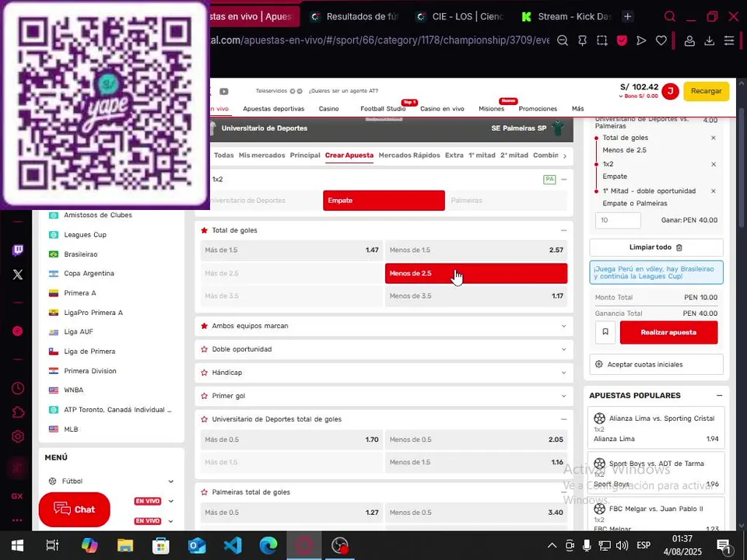The image size is (747, 560).
Task: Open Twitch icon in browser sidebar
Action: point(18,250)
